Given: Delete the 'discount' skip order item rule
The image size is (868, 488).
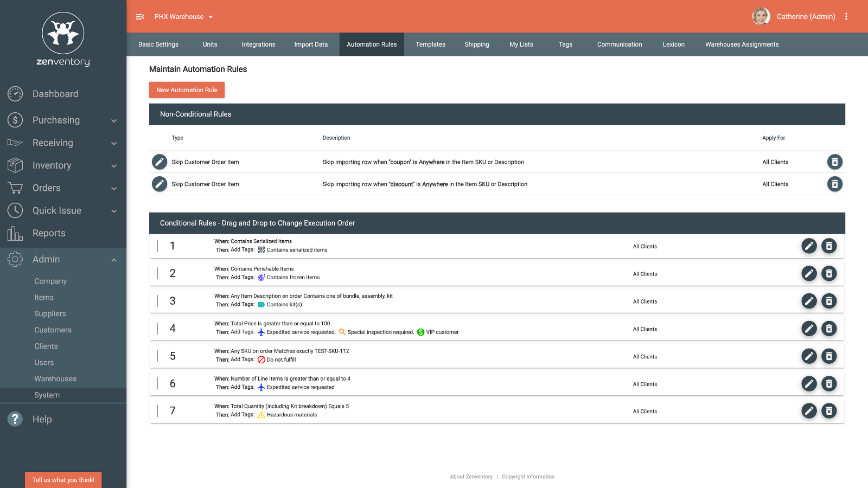Looking at the screenshot, I should [835, 184].
